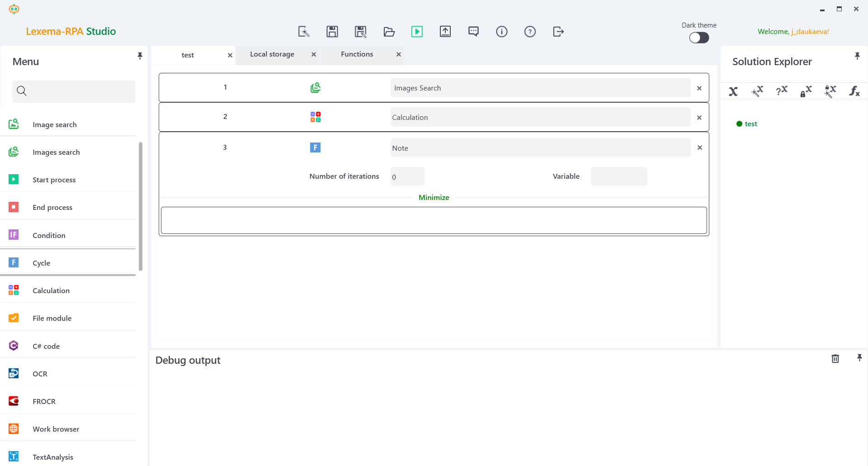Select C# code menu item
Viewport: 868px width, 466px height.
click(x=68, y=346)
